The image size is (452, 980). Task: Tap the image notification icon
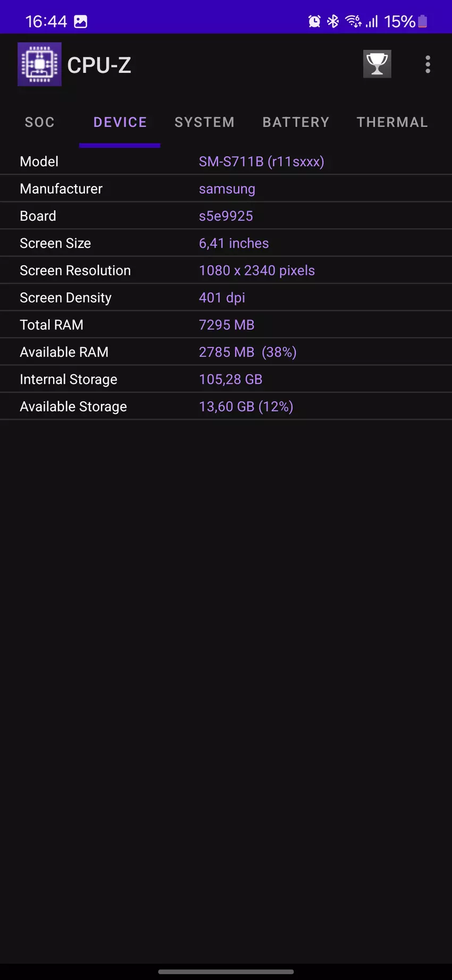[x=80, y=21]
